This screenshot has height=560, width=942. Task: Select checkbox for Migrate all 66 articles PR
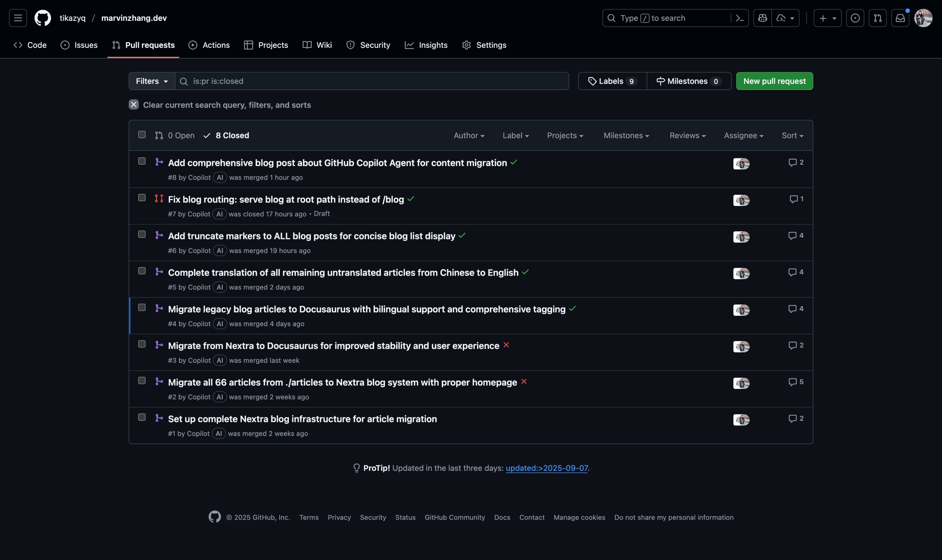pyautogui.click(x=142, y=381)
